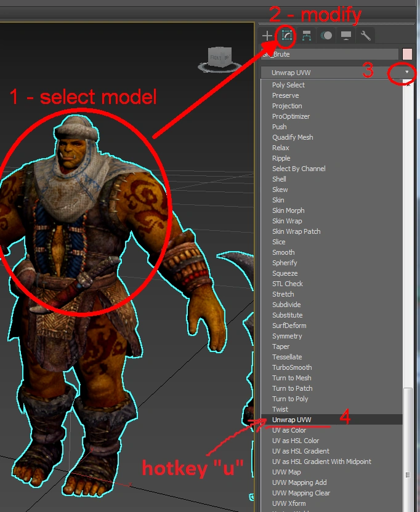
Task: Add the Subdivide modifier
Action: pyautogui.click(x=286, y=305)
